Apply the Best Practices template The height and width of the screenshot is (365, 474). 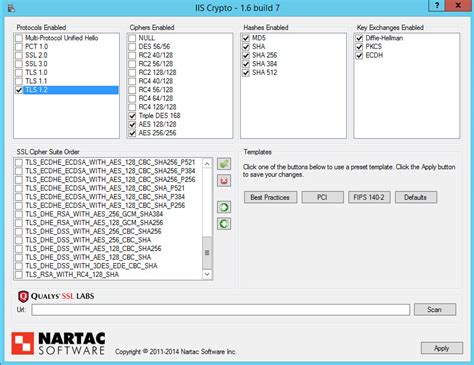(270, 197)
